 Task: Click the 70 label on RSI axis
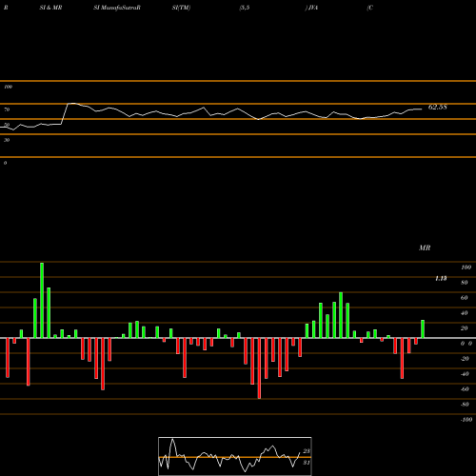pos(7,109)
